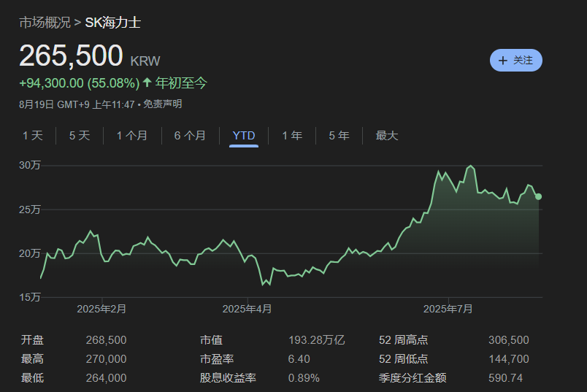Switch to the 5 年 range tab
This screenshot has width=587, height=392.
point(339,136)
